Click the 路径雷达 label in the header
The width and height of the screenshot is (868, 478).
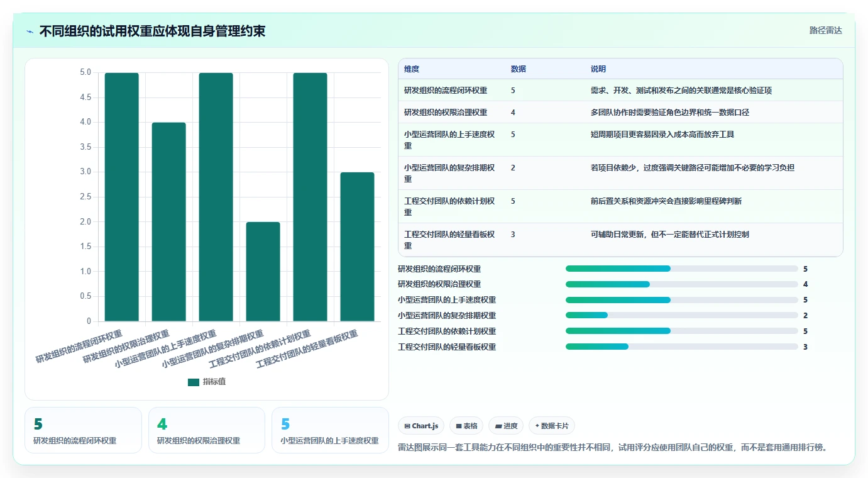click(825, 30)
